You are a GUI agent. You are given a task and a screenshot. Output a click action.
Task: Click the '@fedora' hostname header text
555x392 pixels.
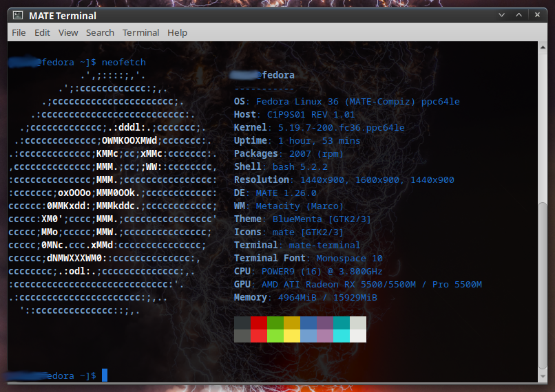point(275,75)
